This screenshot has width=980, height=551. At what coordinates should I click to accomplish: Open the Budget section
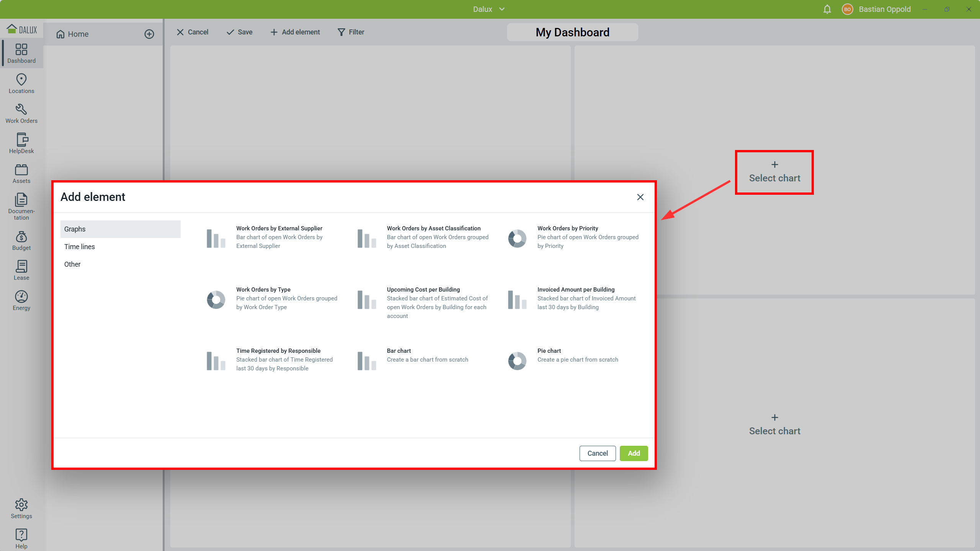pos(21,241)
